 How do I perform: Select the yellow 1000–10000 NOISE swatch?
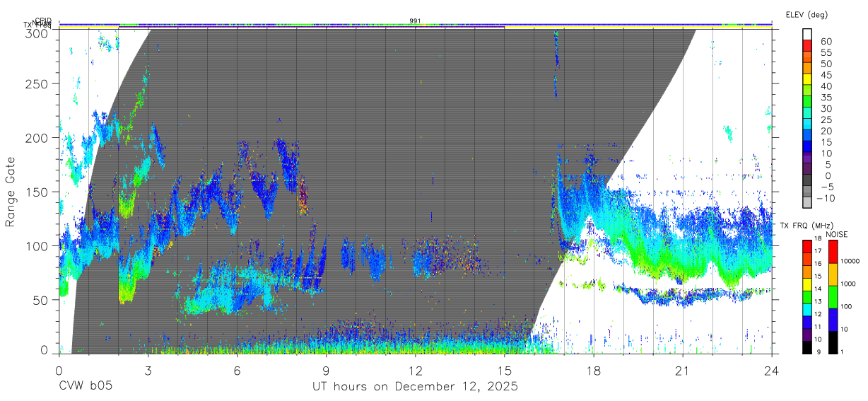pyautogui.click(x=833, y=274)
